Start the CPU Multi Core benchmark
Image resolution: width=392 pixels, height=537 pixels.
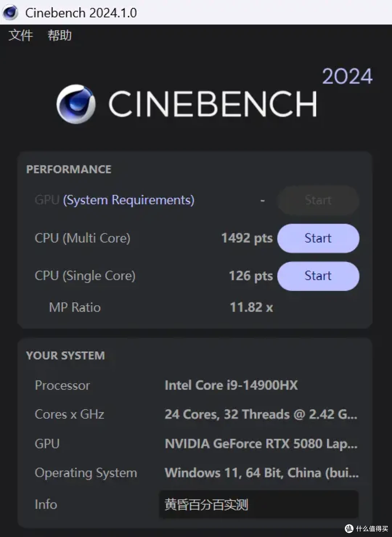pyautogui.click(x=318, y=238)
